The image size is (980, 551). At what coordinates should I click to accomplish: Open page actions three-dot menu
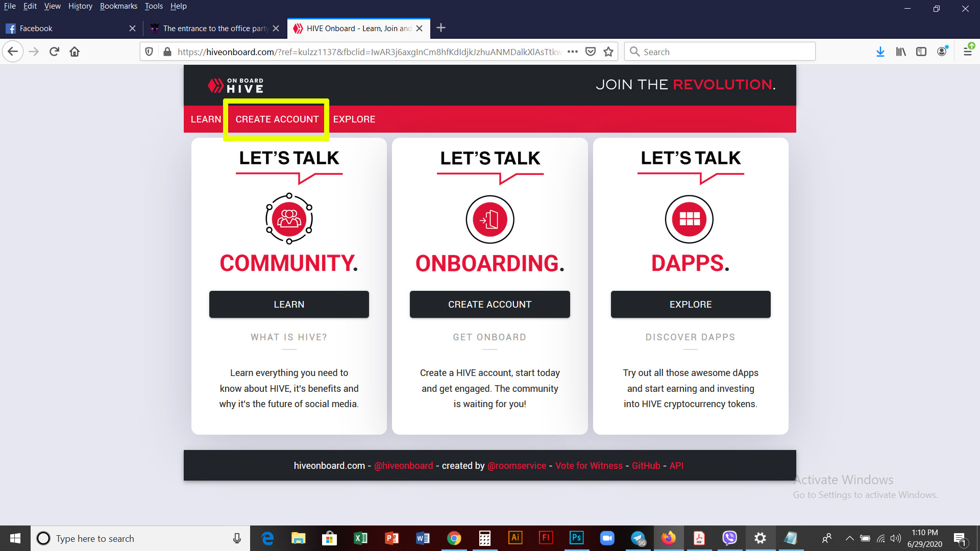click(x=573, y=52)
